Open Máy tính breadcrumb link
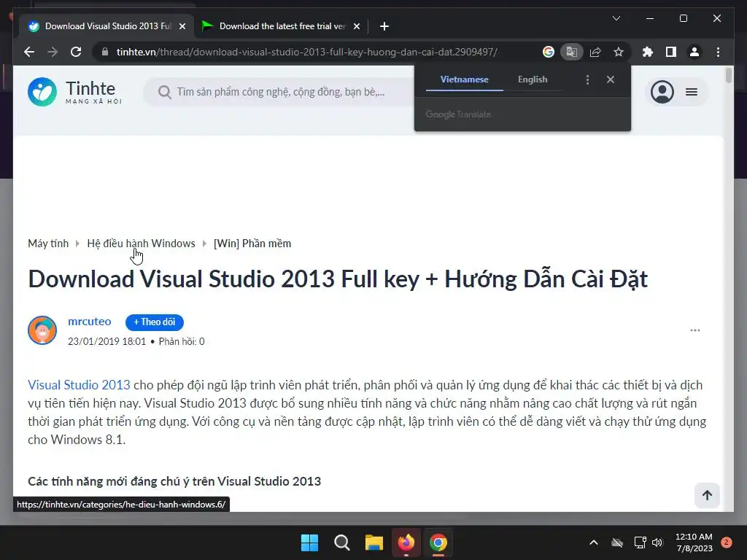 tap(48, 244)
